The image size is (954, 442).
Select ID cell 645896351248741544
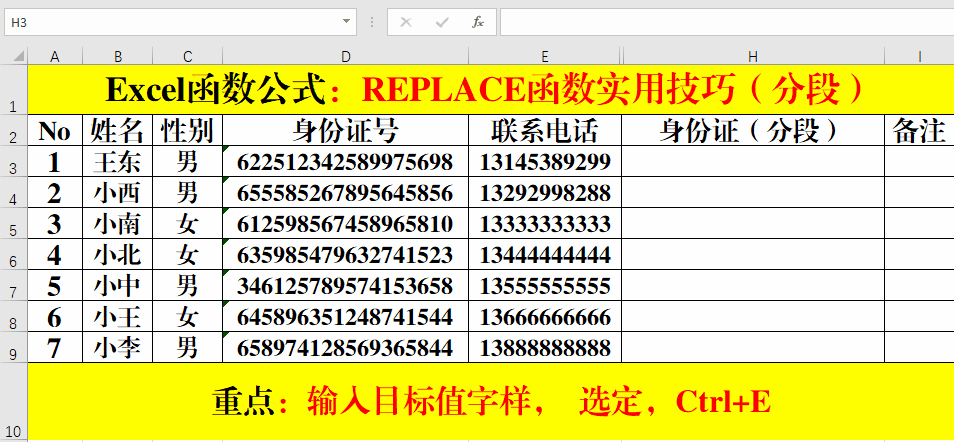(x=346, y=316)
